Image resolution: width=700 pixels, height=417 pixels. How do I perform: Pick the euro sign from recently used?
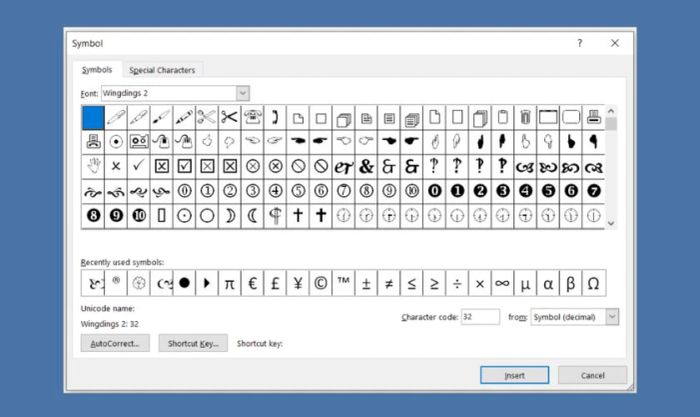click(252, 283)
